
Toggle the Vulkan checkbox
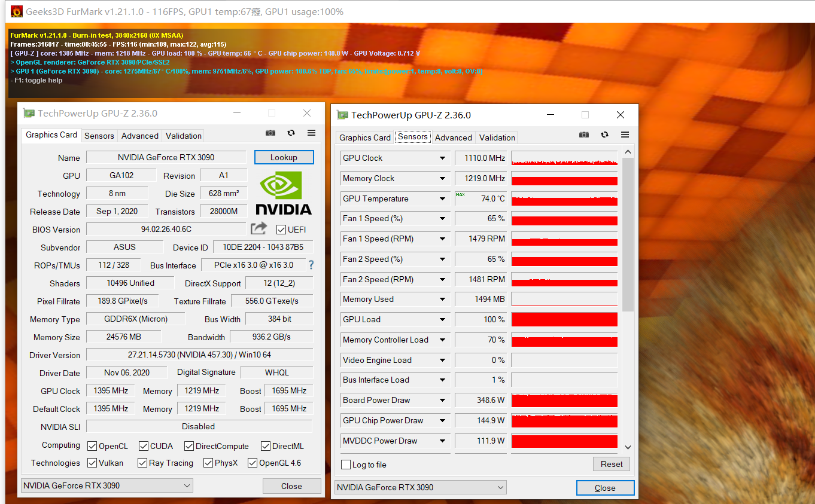pos(92,463)
